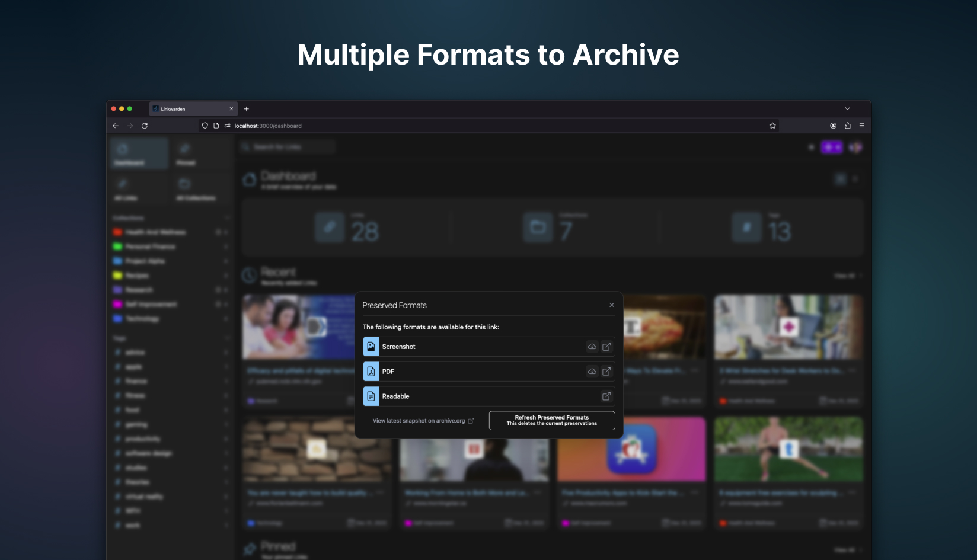This screenshot has width=977, height=560.
Task: Download the PDF preserved format
Action: [x=592, y=372]
